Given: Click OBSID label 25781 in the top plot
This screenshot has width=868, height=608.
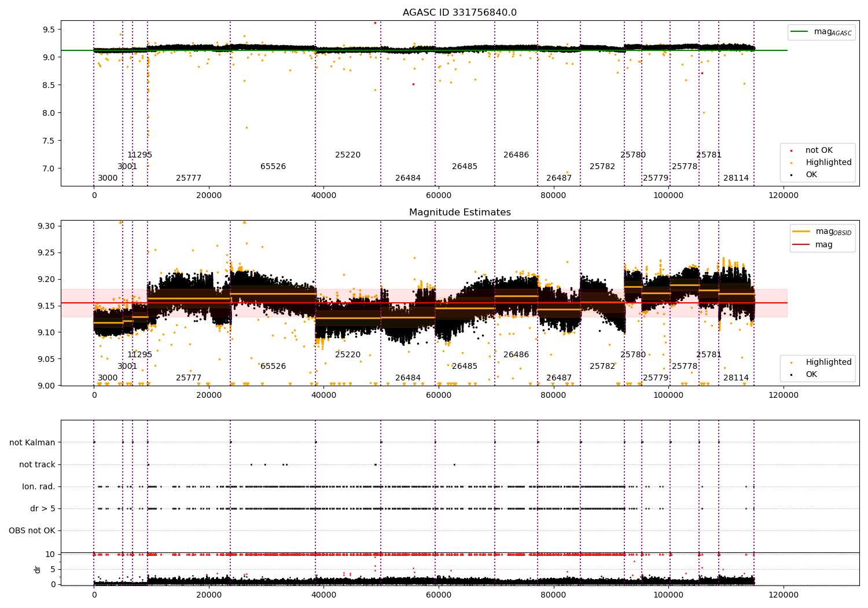Looking at the screenshot, I should tap(709, 155).
